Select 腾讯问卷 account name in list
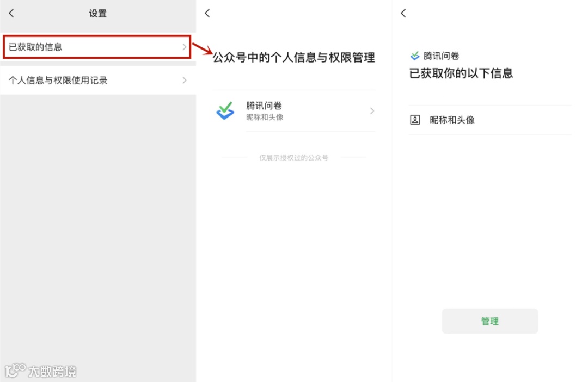 pyautogui.click(x=264, y=106)
